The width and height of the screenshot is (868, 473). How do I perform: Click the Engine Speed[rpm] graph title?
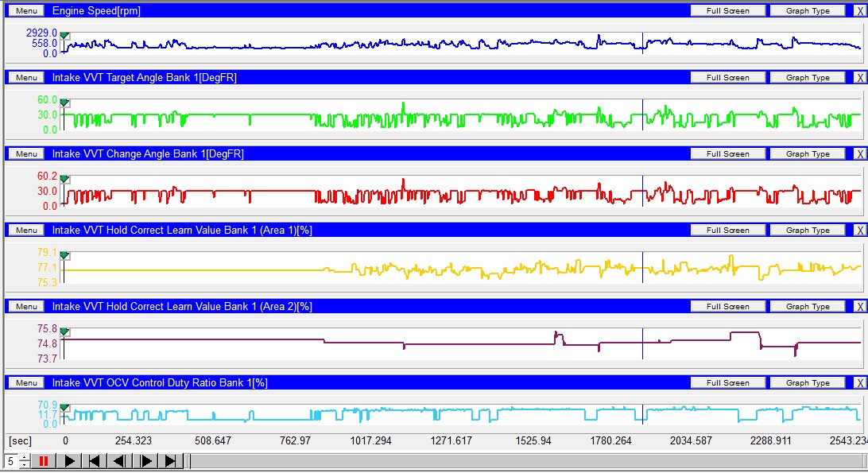pyautogui.click(x=96, y=10)
